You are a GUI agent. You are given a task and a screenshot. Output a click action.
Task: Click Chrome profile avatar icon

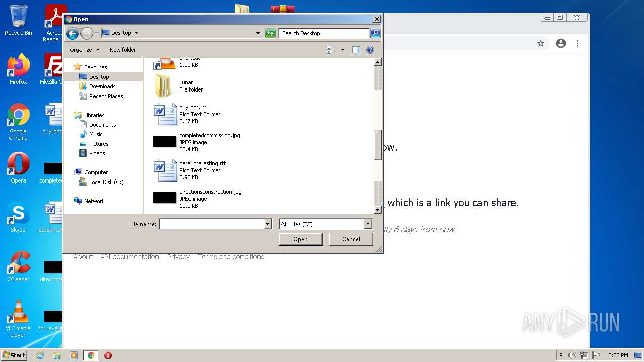(x=561, y=43)
